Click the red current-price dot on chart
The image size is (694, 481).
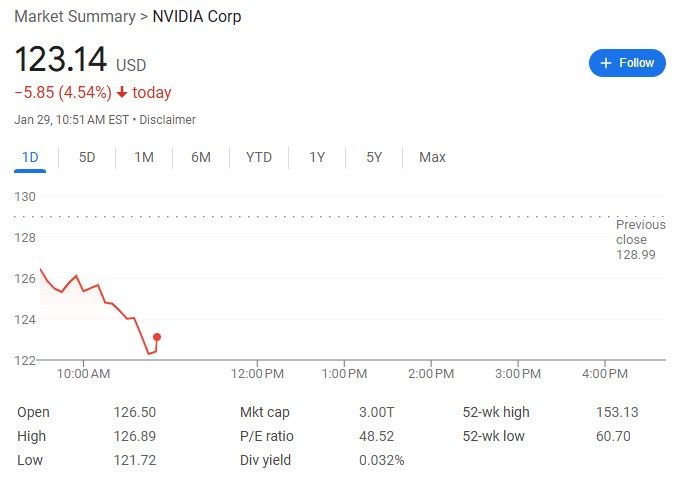(x=157, y=337)
